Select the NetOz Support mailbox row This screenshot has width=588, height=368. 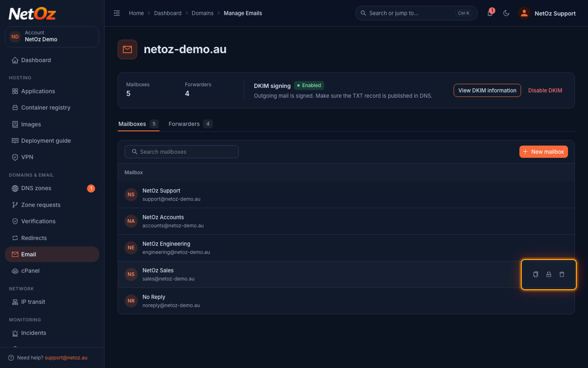tap(346, 195)
